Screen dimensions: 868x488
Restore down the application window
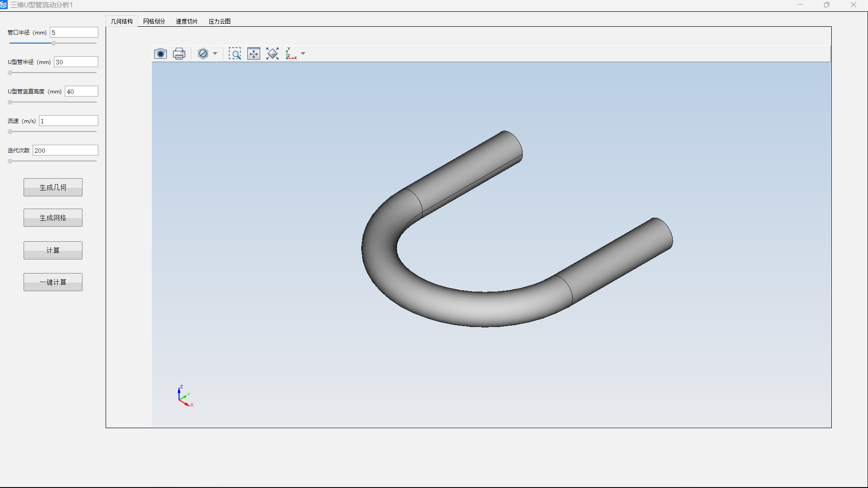point(827,5)
